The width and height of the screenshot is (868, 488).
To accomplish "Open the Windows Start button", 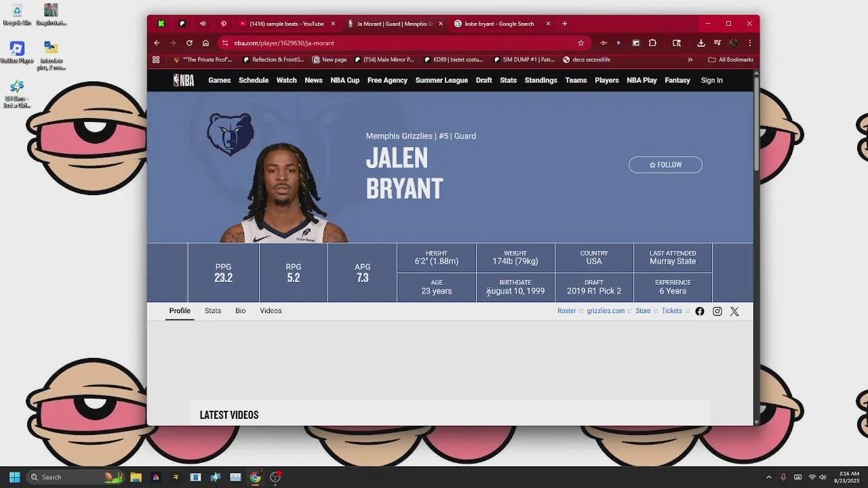I will 14,477.
